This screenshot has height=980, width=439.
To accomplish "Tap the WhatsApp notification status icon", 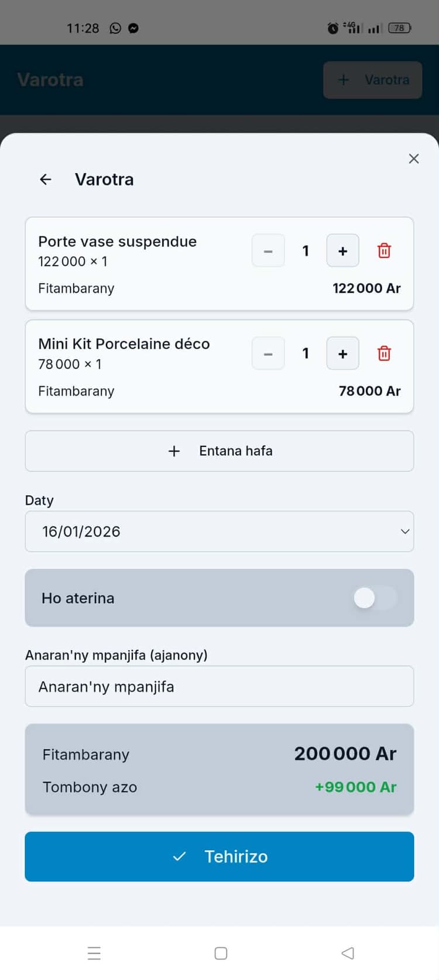I will (115, 28).
